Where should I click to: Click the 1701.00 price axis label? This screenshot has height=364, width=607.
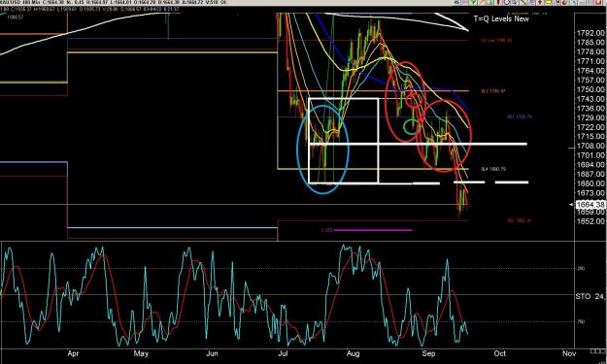pos(590,155)
